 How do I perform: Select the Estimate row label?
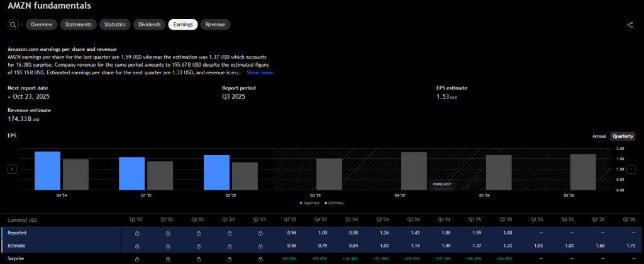pos(16,246)
